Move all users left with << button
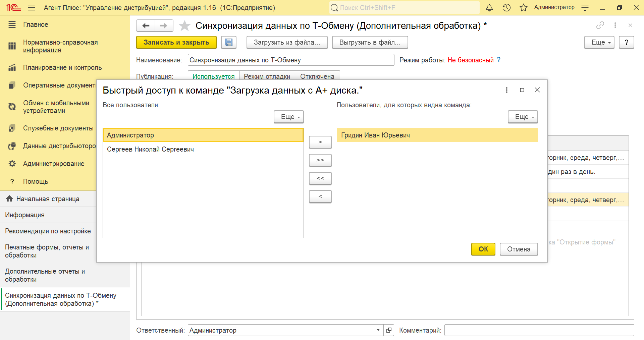 (320, 178)
